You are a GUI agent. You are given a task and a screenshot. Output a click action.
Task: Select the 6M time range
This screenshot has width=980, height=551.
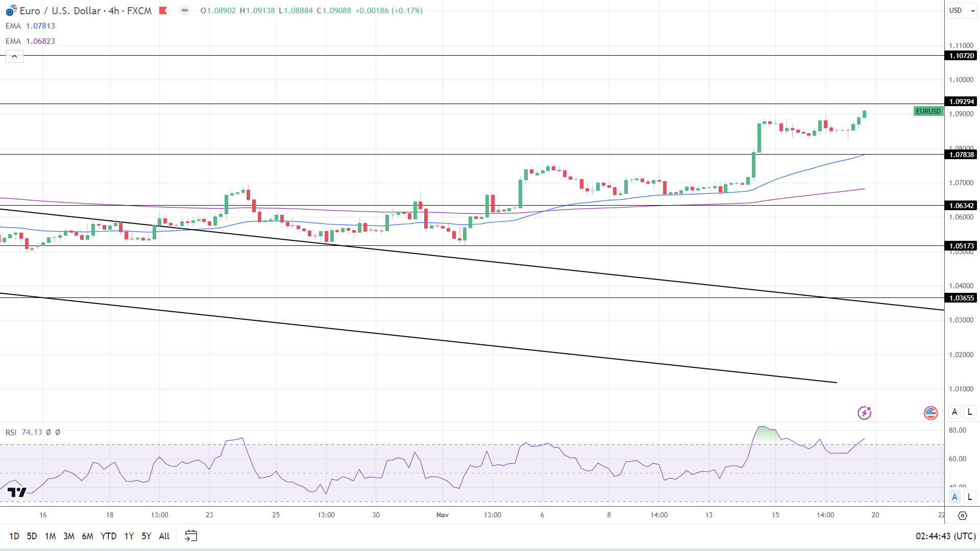(88, 536)
